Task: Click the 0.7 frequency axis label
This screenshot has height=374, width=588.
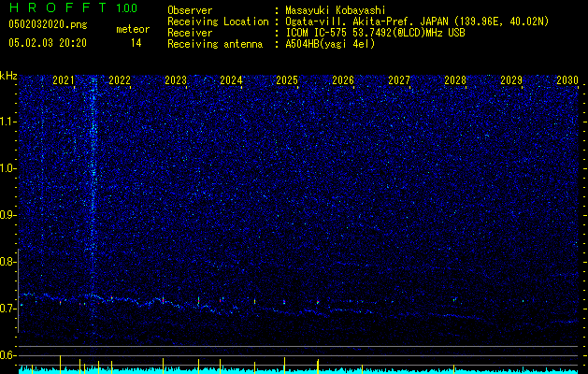Action: 7,309
